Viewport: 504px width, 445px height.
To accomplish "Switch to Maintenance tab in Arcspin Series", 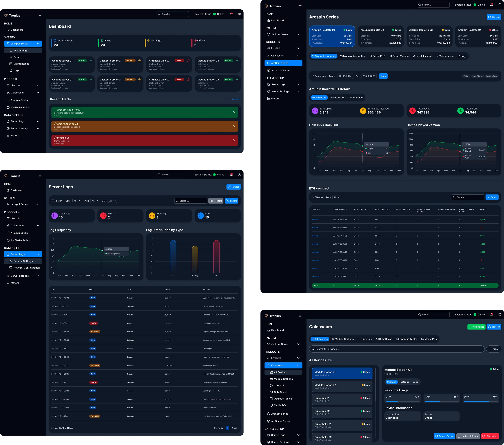I will coord(445,56).
